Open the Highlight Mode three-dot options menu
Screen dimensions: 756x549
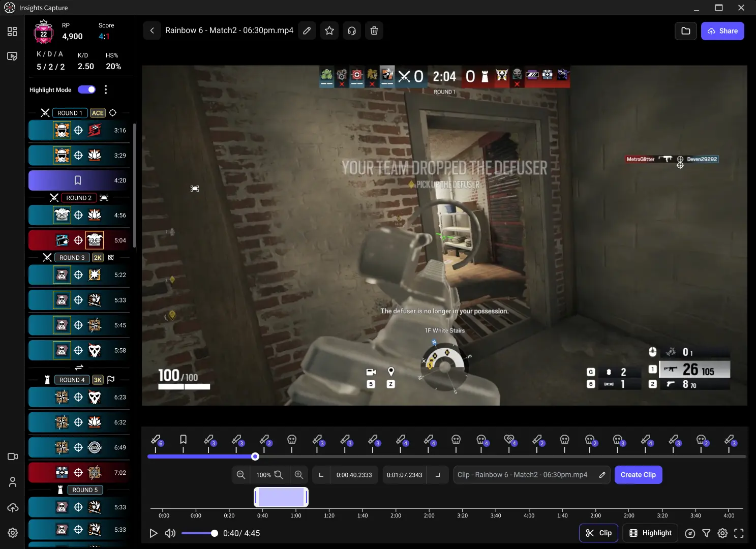(106, 89)
